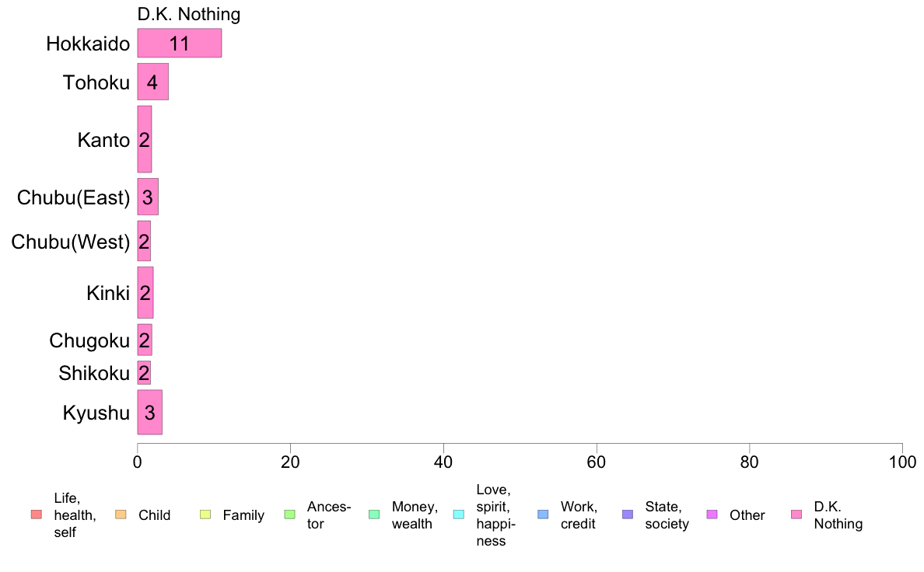Click the D.K. Nothing column header

pyautogui.click(x=188, y=14)
